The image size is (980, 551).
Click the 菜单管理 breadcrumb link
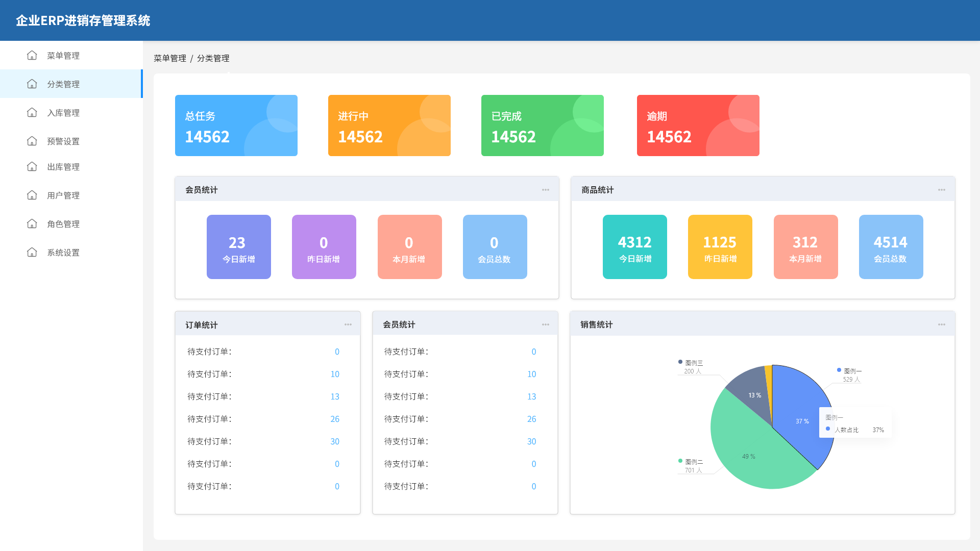(170, 58)
